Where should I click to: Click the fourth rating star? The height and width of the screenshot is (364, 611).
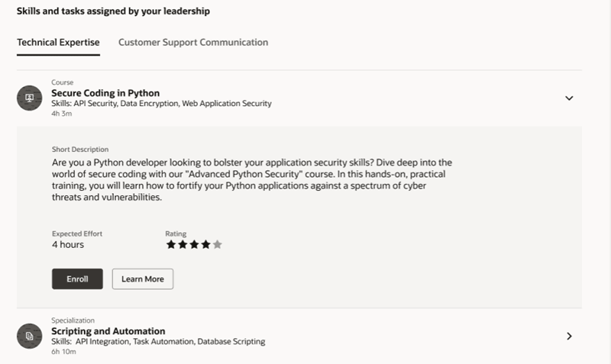[205, 244]
